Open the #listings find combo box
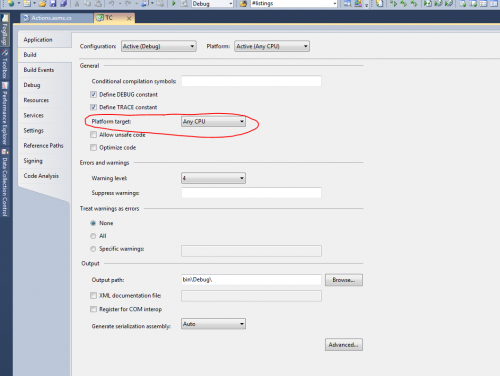 294,3
